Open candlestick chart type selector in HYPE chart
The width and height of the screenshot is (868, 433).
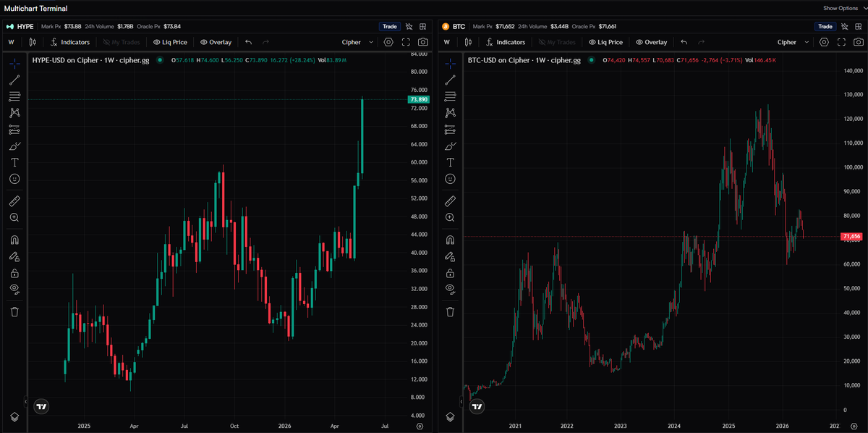(x=33, y=42)
